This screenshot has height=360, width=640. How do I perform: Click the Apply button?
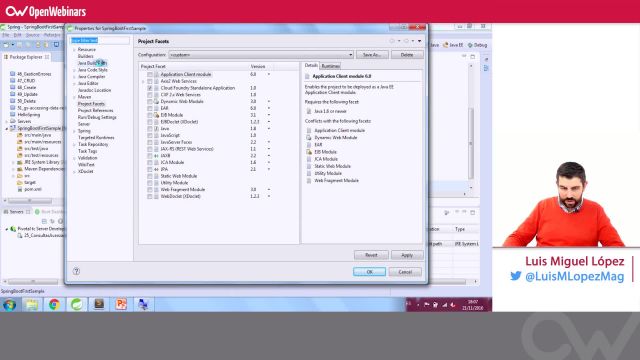407,255
